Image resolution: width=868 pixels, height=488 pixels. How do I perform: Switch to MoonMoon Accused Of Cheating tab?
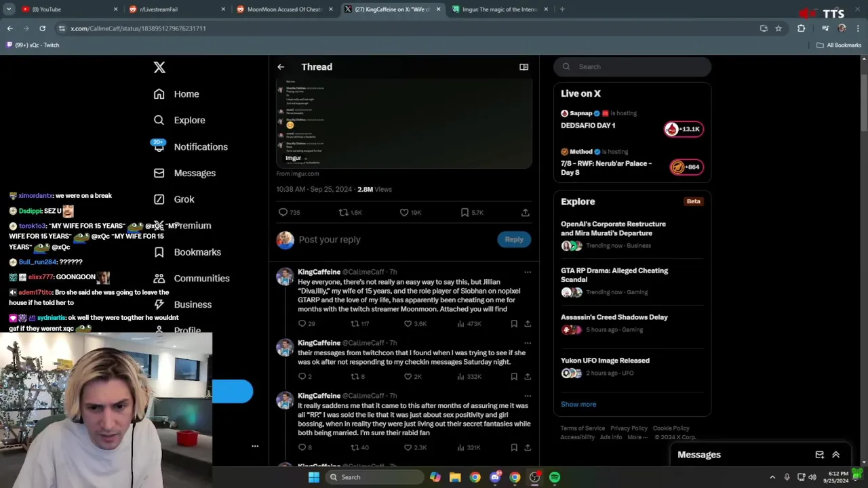[284, 9]
